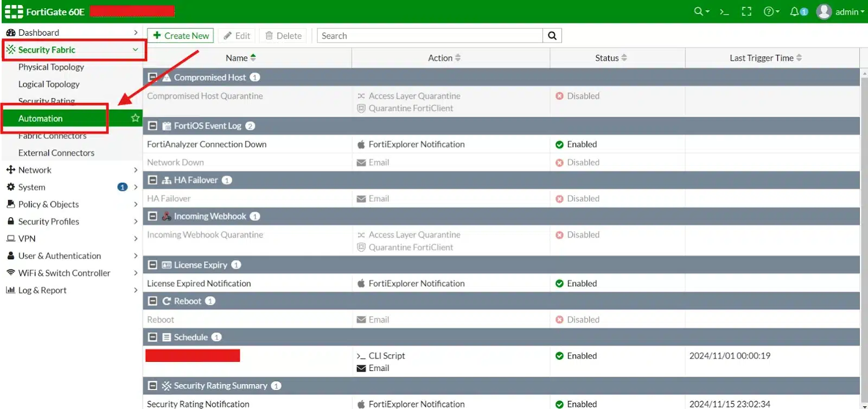Click the admin user avatar icon

coord(824,12)
